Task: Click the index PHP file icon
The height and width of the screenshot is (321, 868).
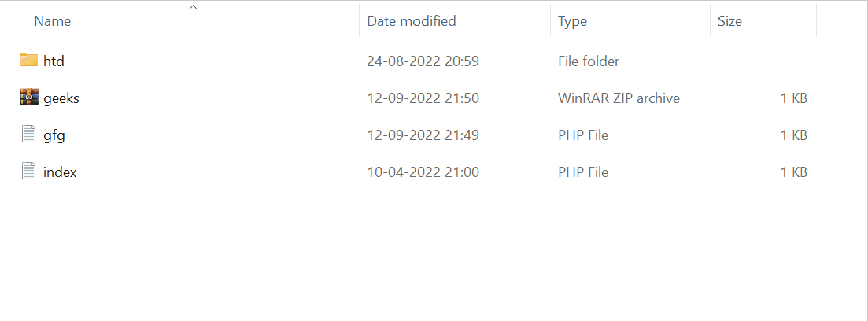Action: click(29, 172)
